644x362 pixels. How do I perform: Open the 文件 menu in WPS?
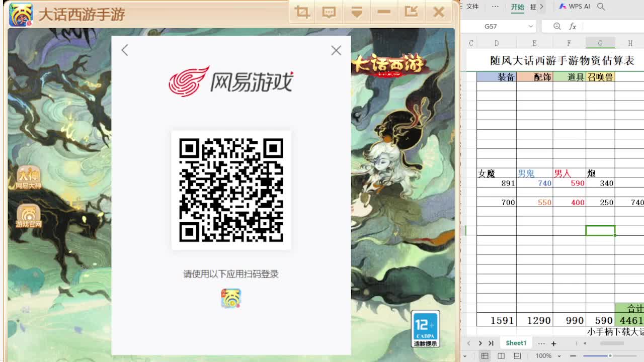coord(471,7)
